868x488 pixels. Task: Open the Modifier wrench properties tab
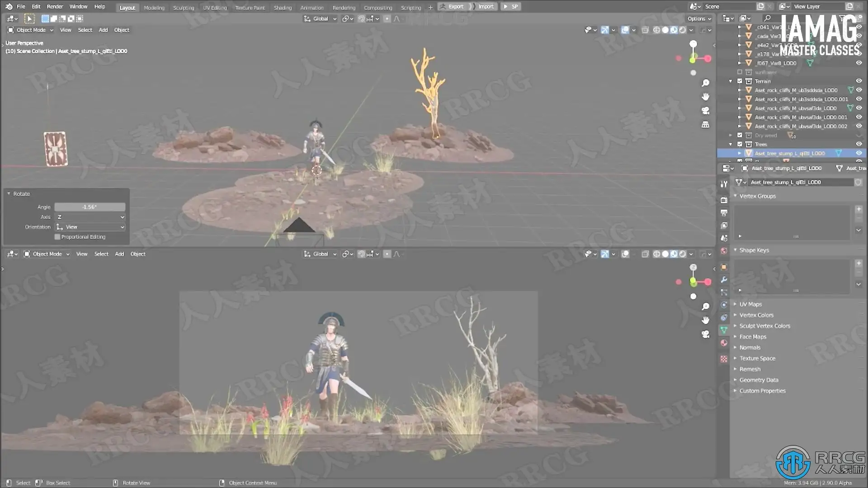[724, 280]
